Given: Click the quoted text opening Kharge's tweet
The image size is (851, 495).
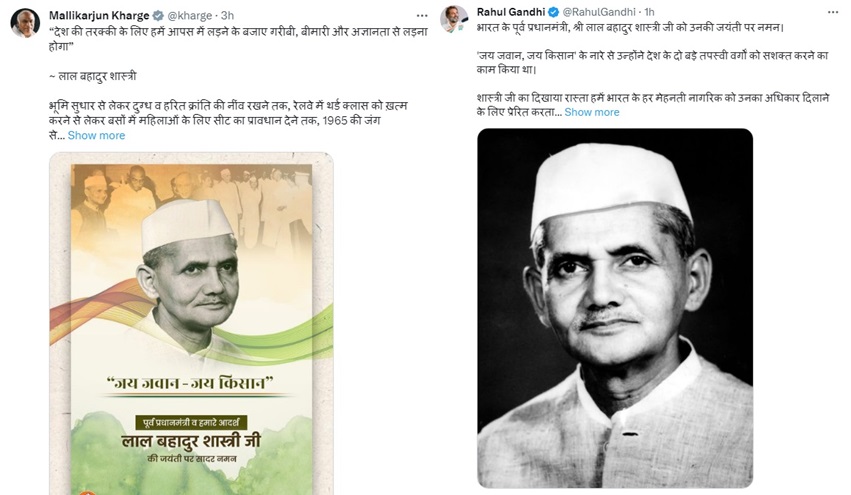Looking at the screenshot, I should pos(238,39).
